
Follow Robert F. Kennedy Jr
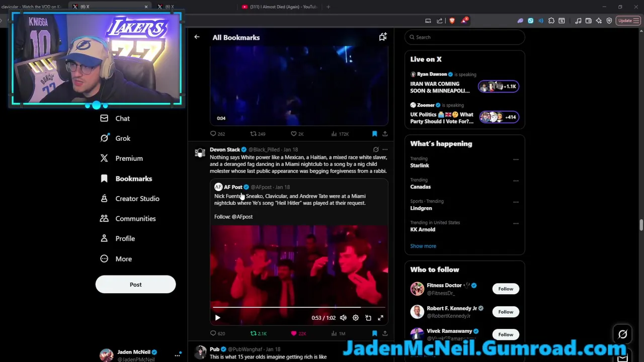click(x=506, y=312)
